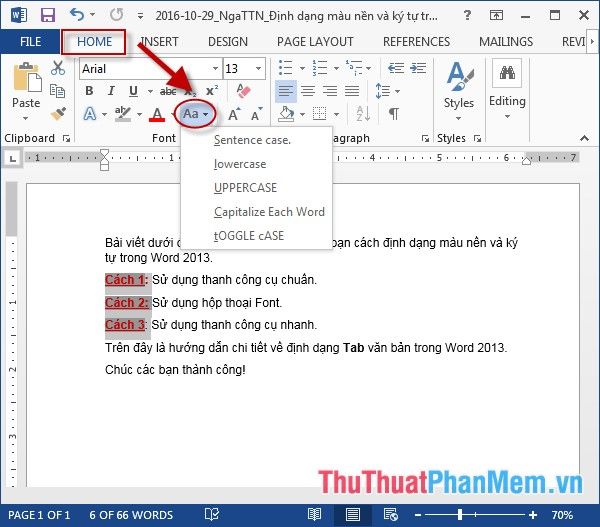Screen dimensions: 600x527
Task: Cut selection with the scissors icon
Action: pos(58,68)
